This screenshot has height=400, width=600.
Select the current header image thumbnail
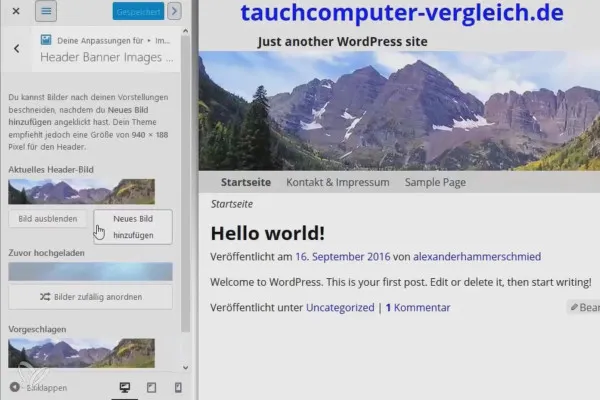pyautogui.click(x=82, y=191)
